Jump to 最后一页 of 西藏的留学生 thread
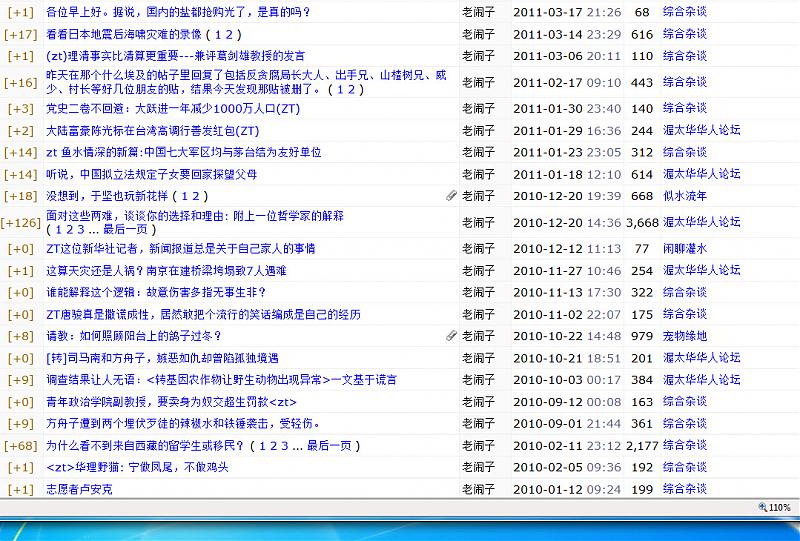The width and height of the screenshot is (800, 541). (x=326, y=446)
